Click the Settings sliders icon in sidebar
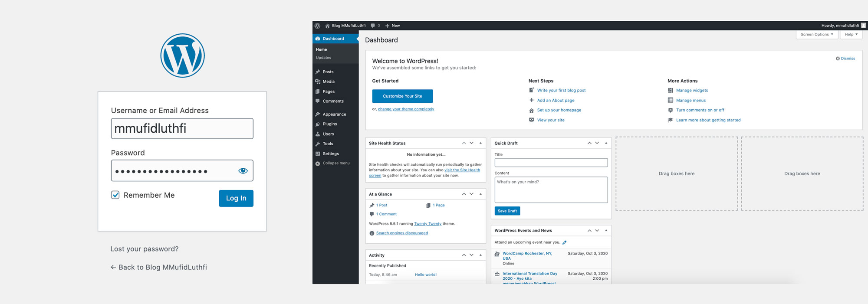Viewport: 868px width, 304px height. [318, 154]
